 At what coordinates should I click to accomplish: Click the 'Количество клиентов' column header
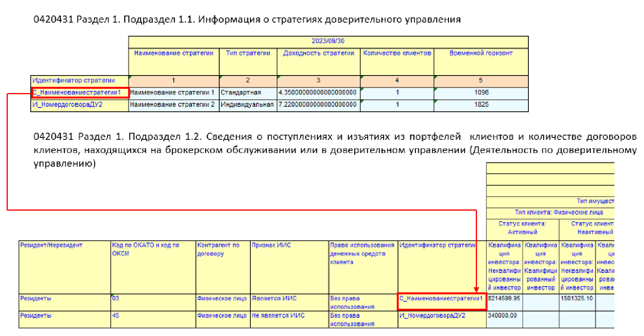[397, 53]
